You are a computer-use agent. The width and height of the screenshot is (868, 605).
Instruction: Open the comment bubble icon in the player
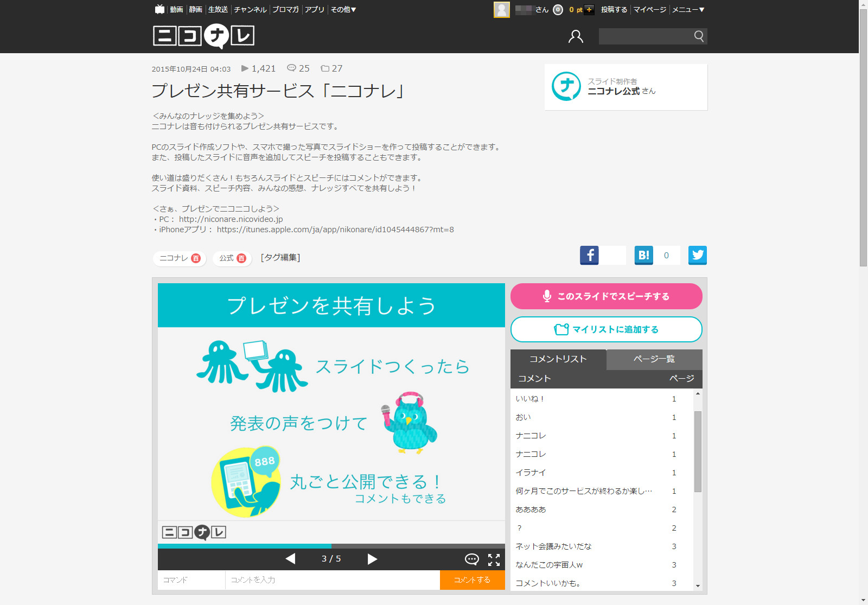click(x=471, y=559)
